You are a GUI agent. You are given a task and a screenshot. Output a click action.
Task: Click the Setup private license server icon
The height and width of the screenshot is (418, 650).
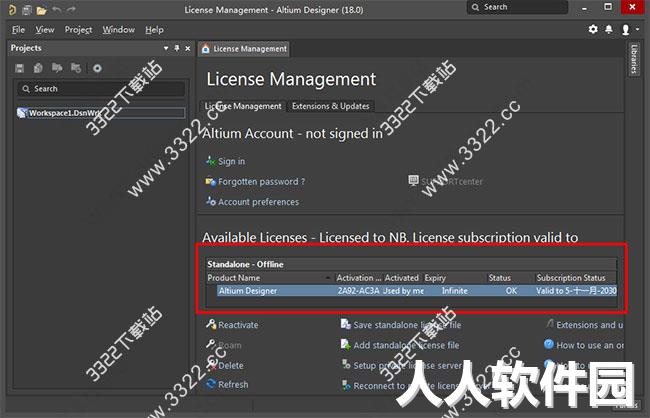(x=346, y=365)
